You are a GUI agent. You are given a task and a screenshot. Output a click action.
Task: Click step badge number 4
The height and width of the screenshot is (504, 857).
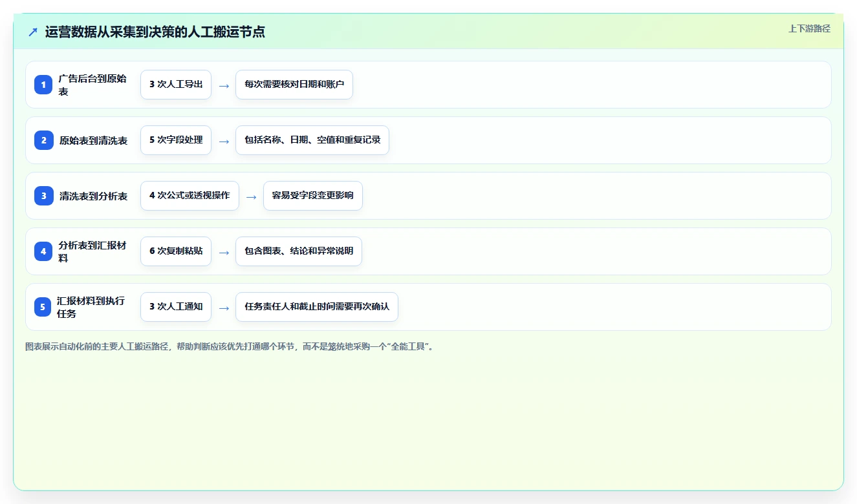[x=43, y=251]
